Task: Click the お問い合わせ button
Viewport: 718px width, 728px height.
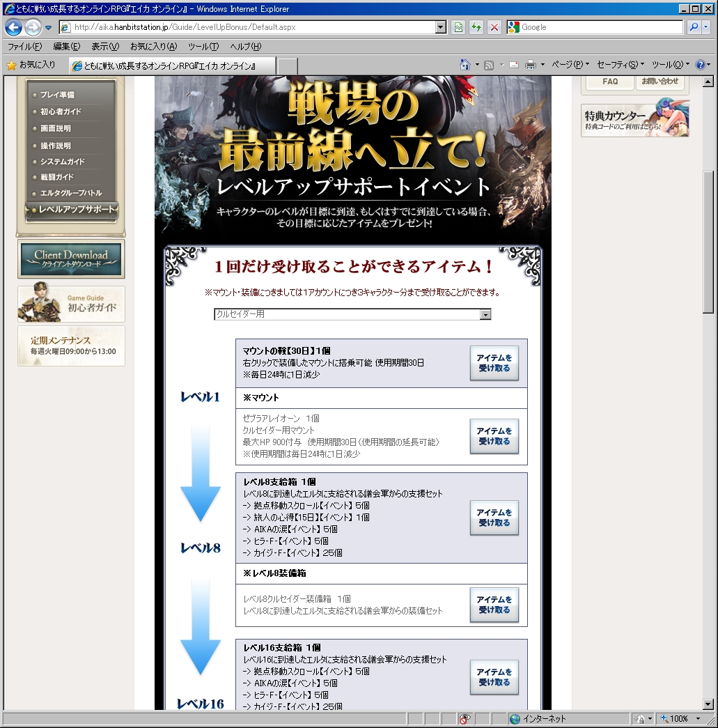Action: pos(660,82)
